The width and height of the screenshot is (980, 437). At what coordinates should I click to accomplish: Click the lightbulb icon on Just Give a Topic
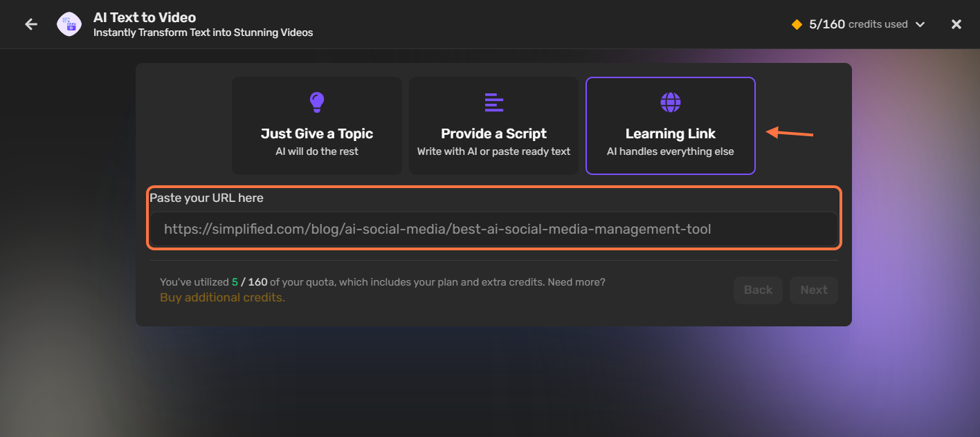pos(316,102)
